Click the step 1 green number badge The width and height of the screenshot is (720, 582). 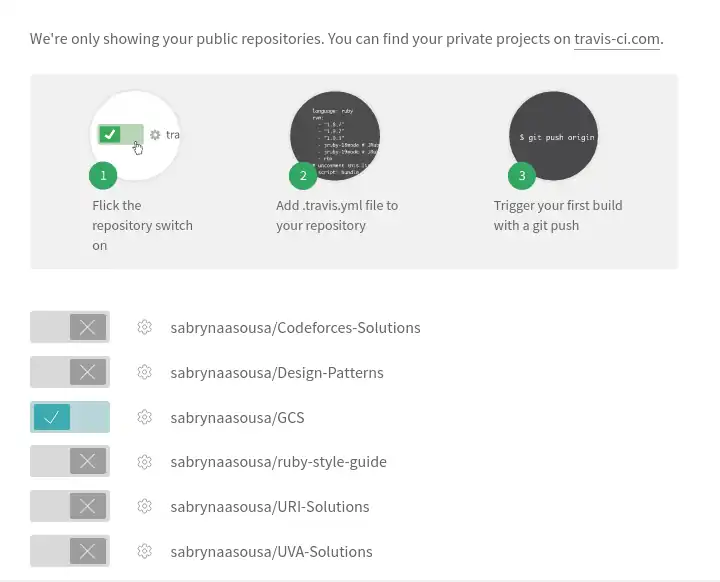point(103,176)
